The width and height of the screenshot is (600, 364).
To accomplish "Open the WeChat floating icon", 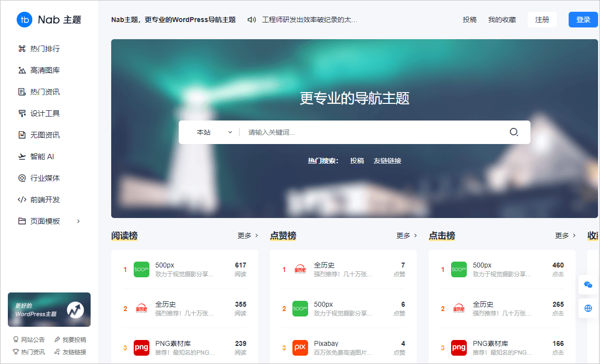I will click(x=588, y=285).
